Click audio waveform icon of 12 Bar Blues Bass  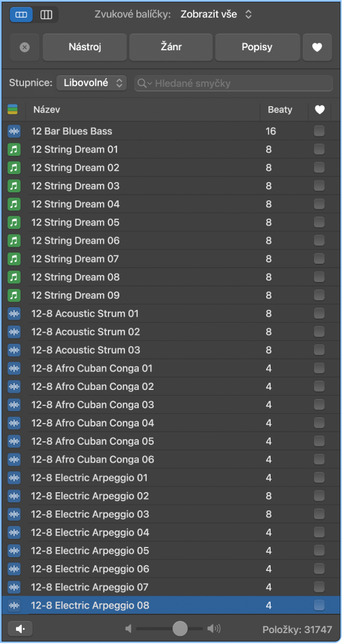tap(14, 131)
